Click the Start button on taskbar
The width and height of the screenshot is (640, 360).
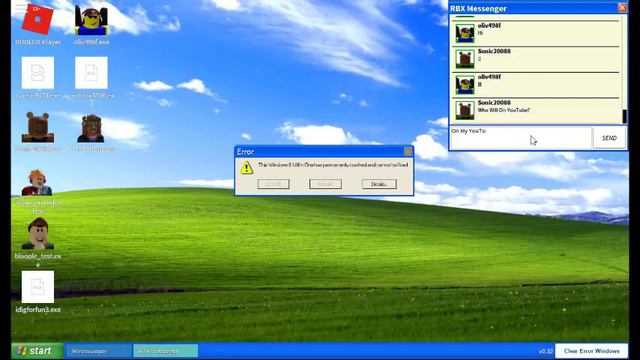coord(37,351)
